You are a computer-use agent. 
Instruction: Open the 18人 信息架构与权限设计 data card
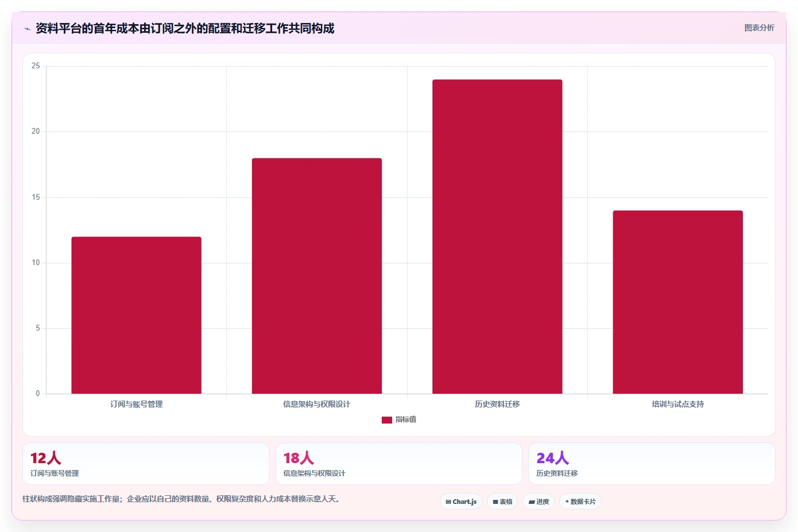click(399, 464)
